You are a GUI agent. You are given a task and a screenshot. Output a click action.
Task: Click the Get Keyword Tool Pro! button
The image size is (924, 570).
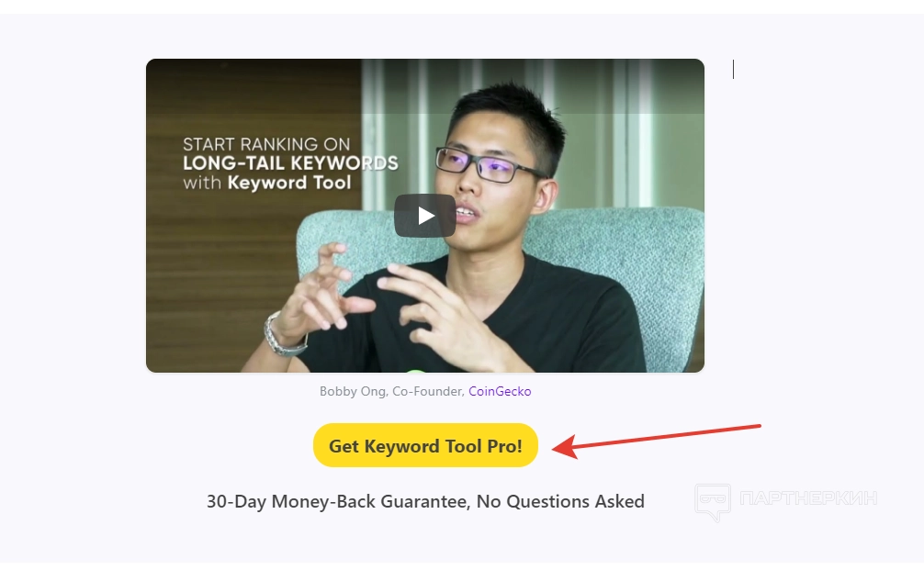point(425,445)
